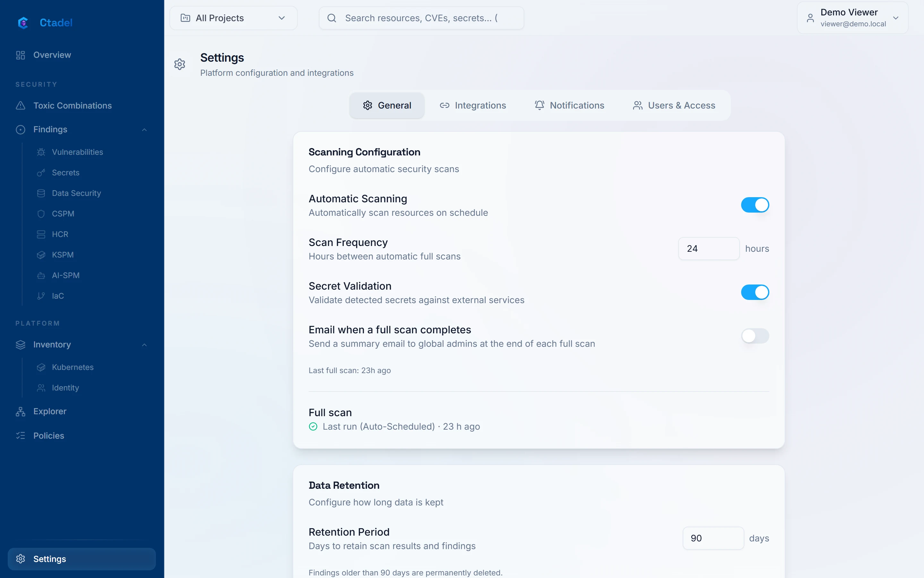924x578 pixels.
Task: Click the Inventory layers icon
Action: [21, 345]
